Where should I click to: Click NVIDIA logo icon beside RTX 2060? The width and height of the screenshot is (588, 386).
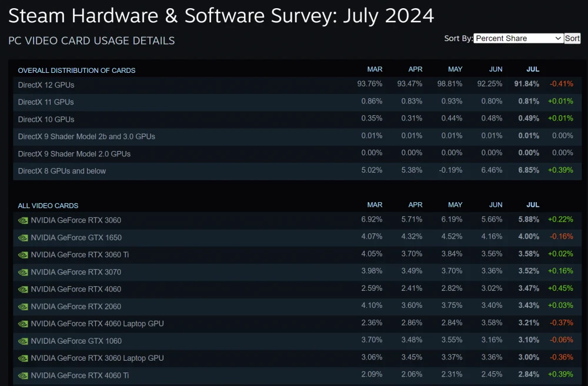(23, 307)
